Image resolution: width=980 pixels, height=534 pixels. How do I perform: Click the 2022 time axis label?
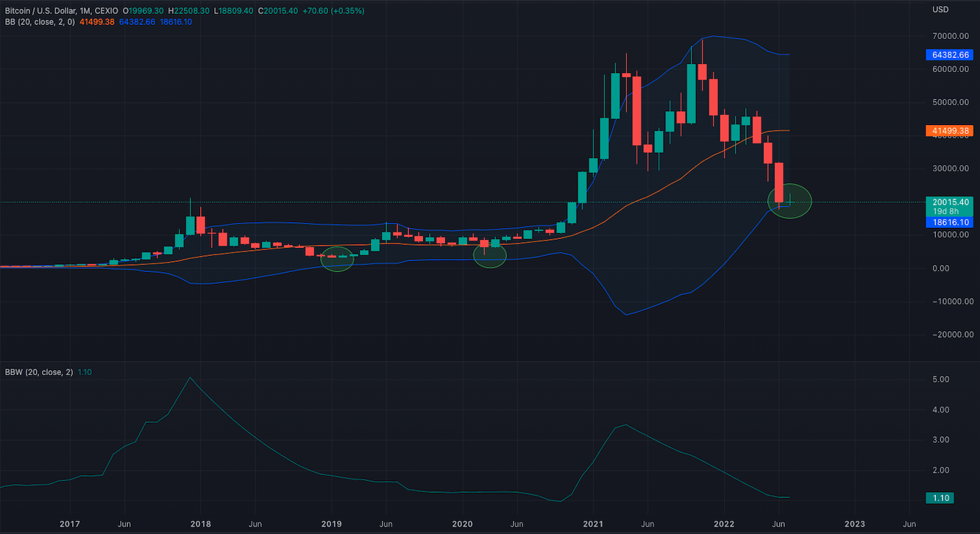724,524
